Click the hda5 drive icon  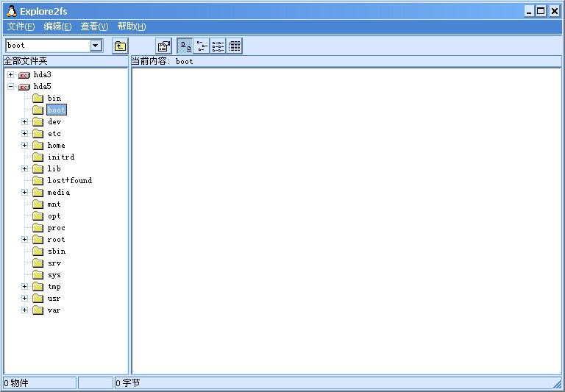[24, 87]
